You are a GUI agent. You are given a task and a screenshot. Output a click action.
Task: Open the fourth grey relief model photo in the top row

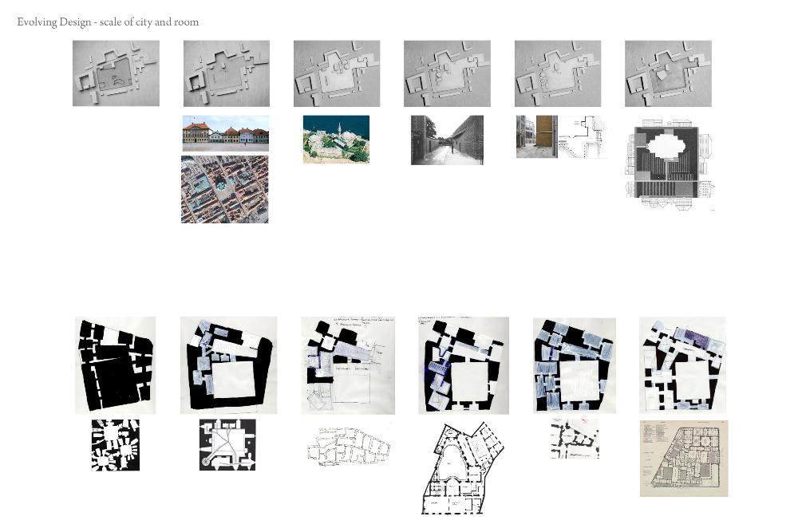tap(447, 73)
